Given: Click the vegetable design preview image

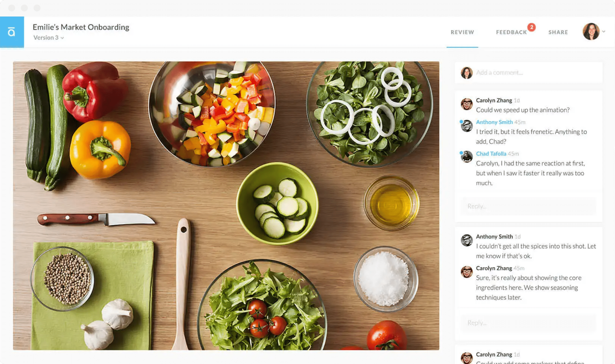Looking at the screenshot, I should [x=226, y=206].
